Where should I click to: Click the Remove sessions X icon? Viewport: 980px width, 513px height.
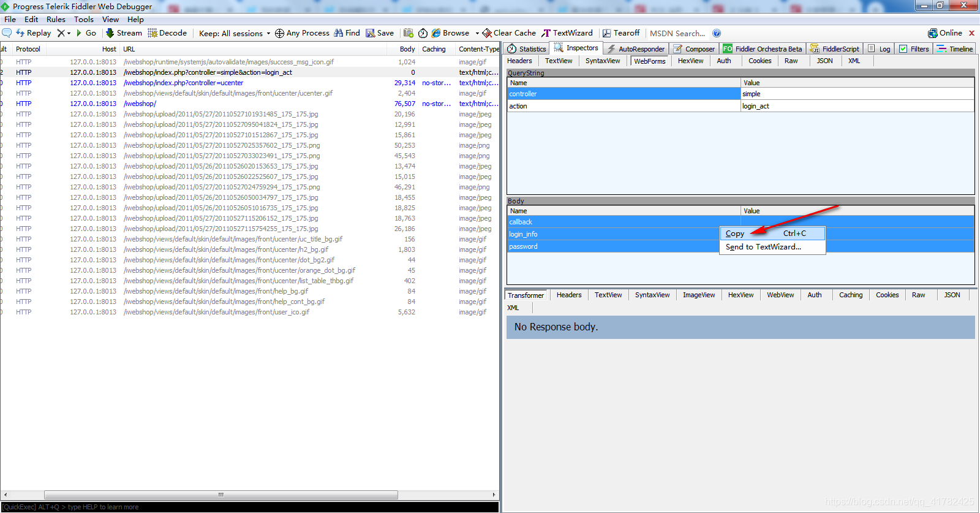(x=61, y=33)
